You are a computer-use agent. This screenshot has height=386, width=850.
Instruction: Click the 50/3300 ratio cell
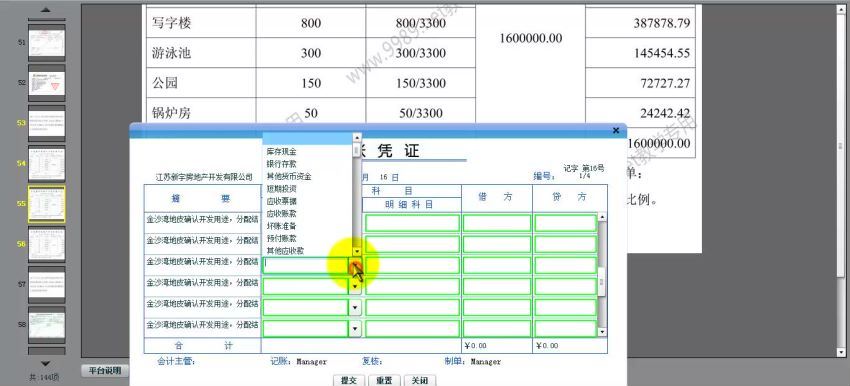click(x=420, y=113)
